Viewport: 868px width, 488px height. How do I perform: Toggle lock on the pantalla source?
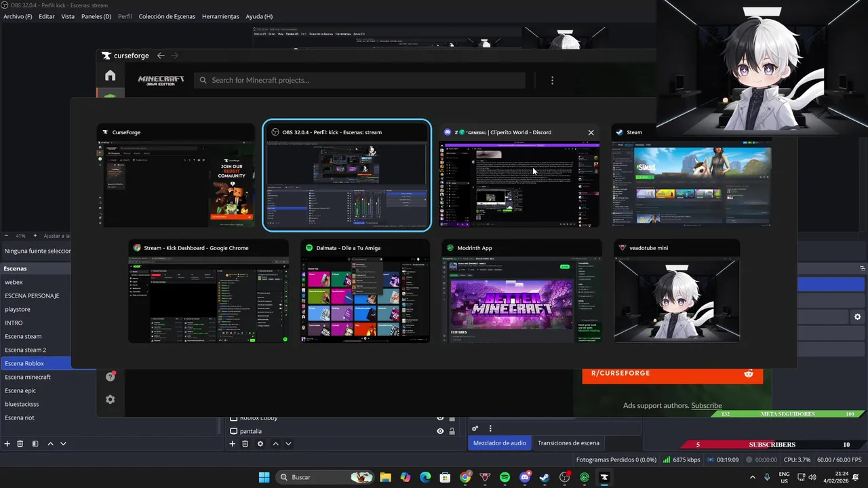tap(452, 431)
